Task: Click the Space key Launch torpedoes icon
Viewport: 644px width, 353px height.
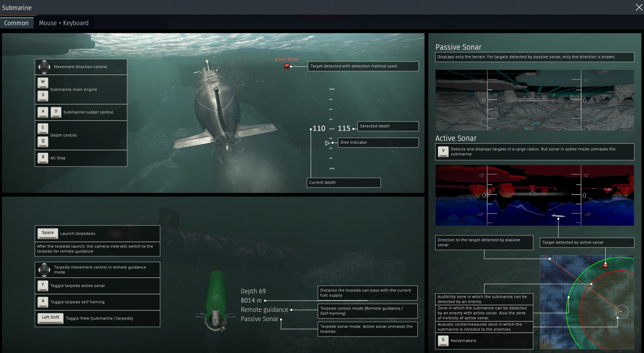Action: (48, 233)
